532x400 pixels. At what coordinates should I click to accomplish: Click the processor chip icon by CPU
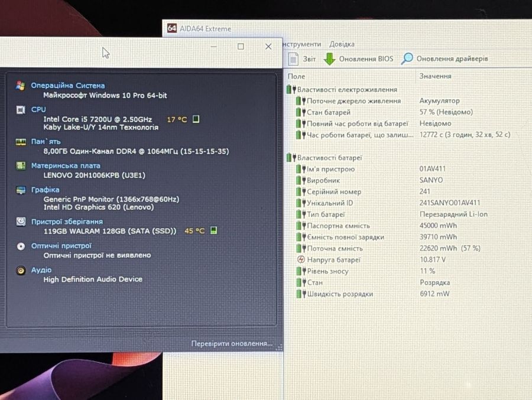(x=21, y=110)
